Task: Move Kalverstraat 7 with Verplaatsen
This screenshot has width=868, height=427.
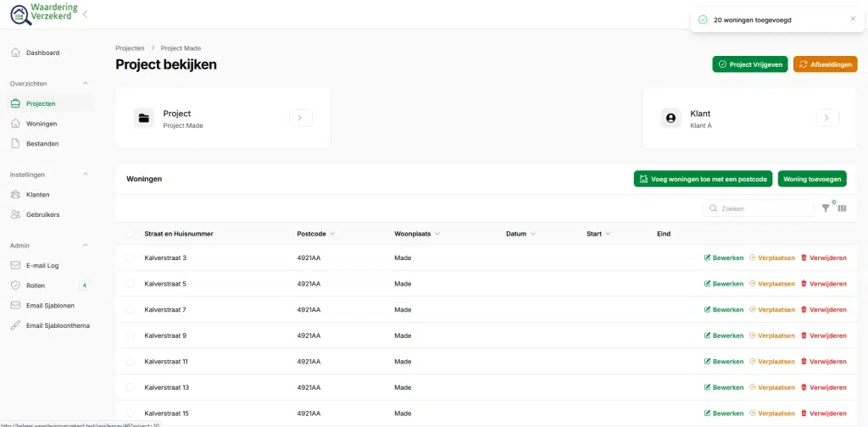Action: coord(772,310)
